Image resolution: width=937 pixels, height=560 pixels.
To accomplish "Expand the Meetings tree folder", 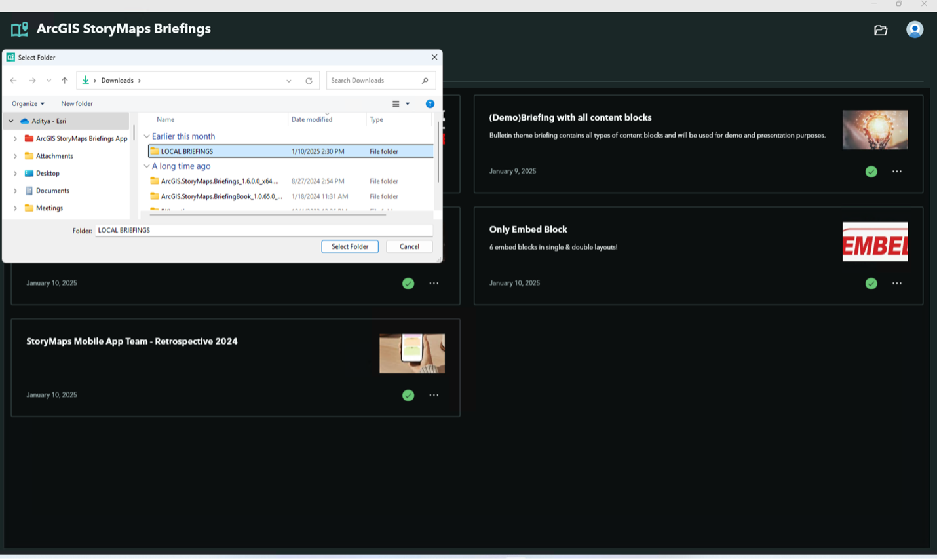I will (x=15, y=208).
